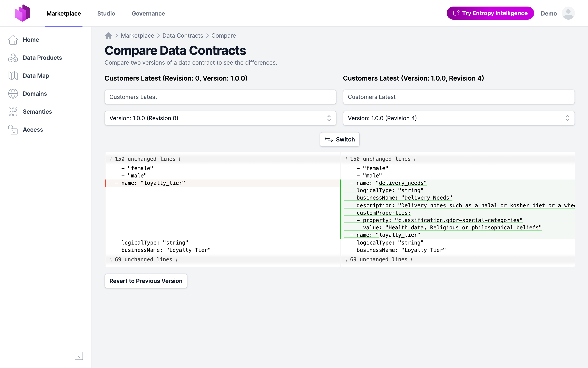The height and width of the screenshot is (368, 588).
Task: Click the home breadcrumb icon
Action: point(109,36)
